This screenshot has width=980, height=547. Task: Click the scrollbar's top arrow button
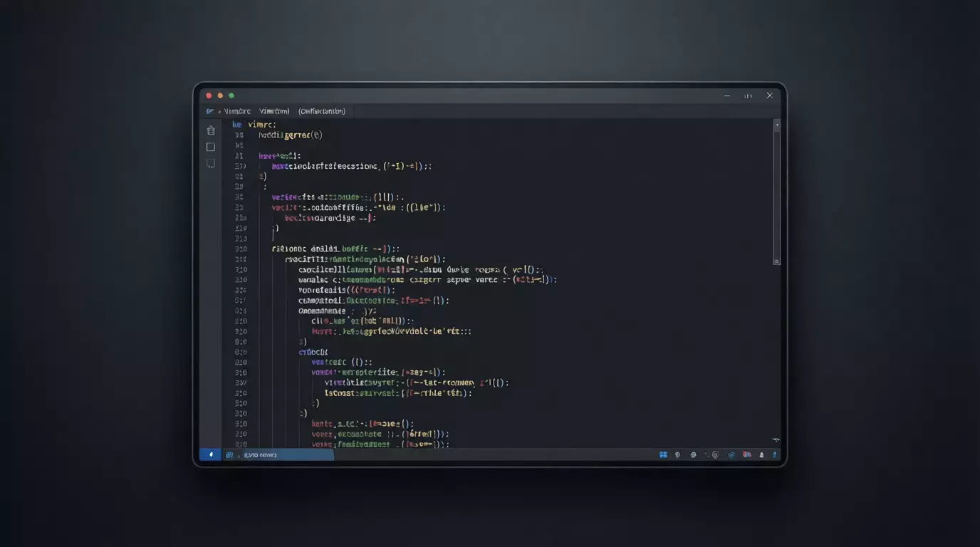coord(776,125)
